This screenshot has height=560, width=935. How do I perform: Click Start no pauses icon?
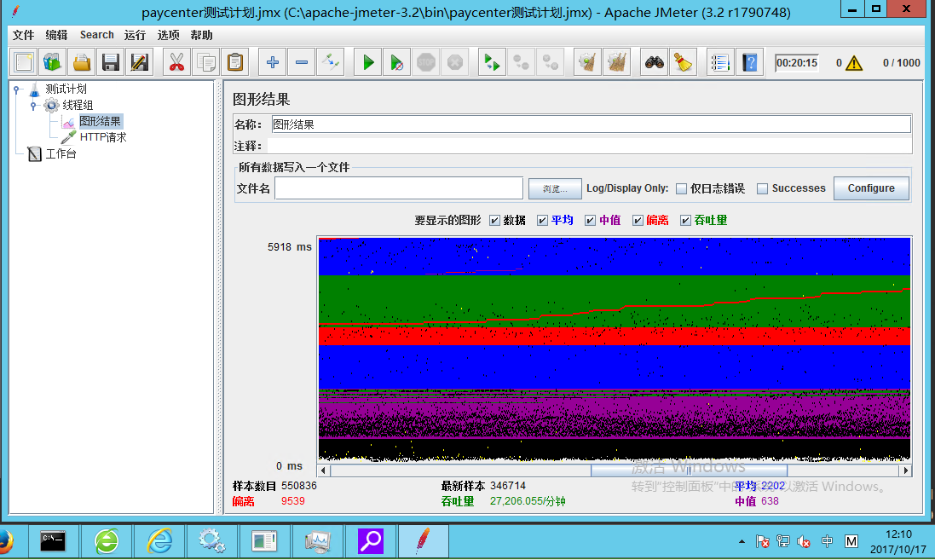point(396,62)
